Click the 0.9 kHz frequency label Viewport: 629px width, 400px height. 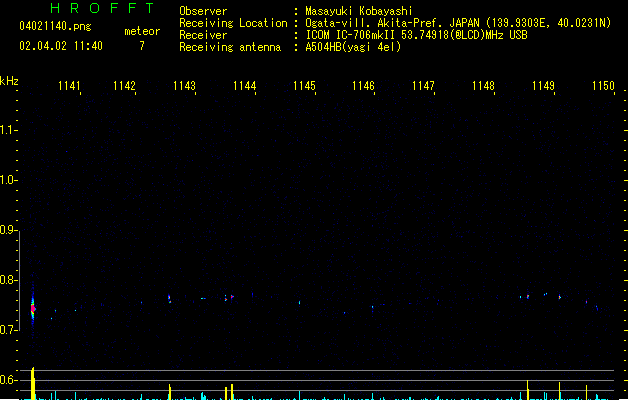click(7, 230)
